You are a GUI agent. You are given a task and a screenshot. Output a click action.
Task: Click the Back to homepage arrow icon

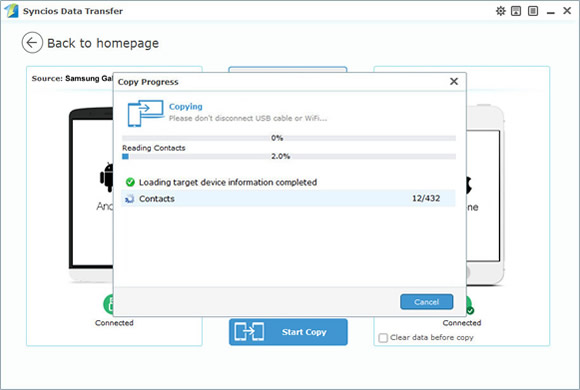32,43
